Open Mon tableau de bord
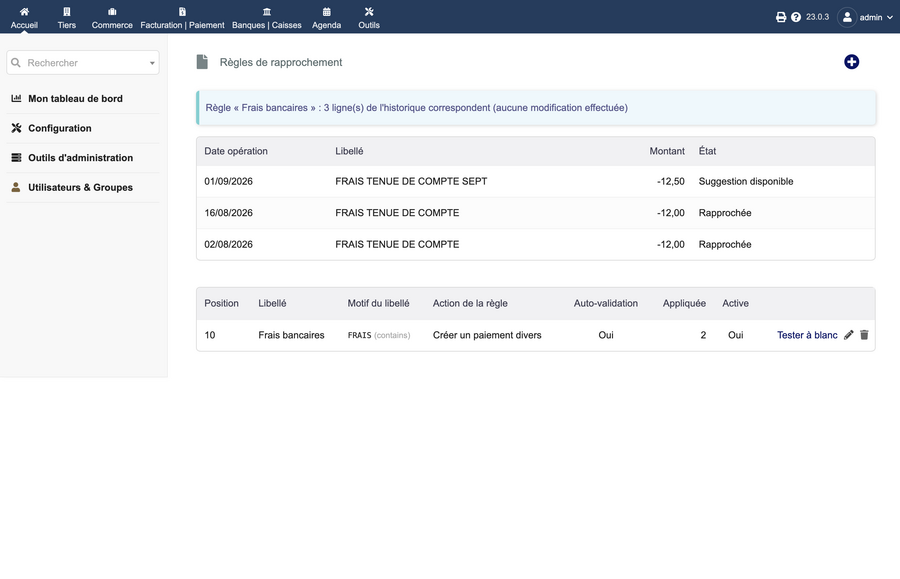 click(x=75, y=99)
